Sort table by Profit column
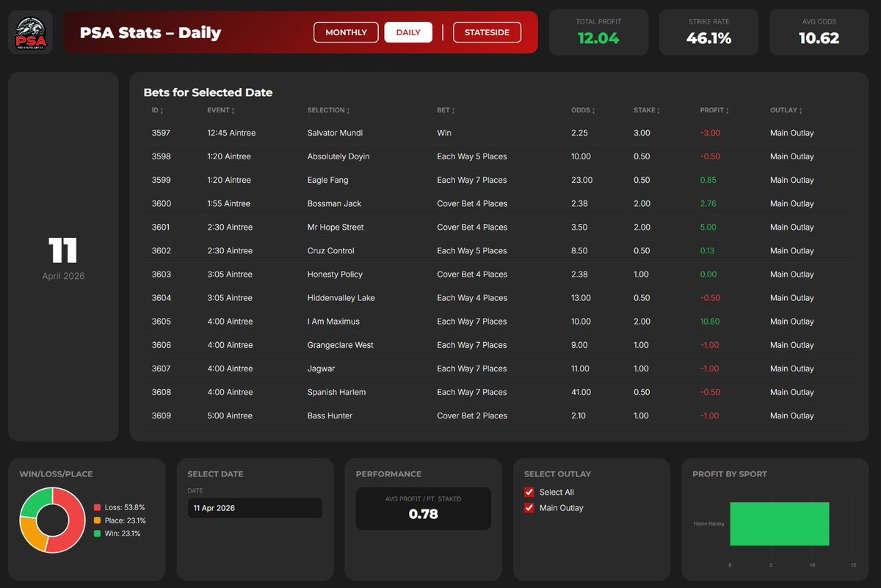The height and width of the screenshot is (588, 881). [714, 110]
